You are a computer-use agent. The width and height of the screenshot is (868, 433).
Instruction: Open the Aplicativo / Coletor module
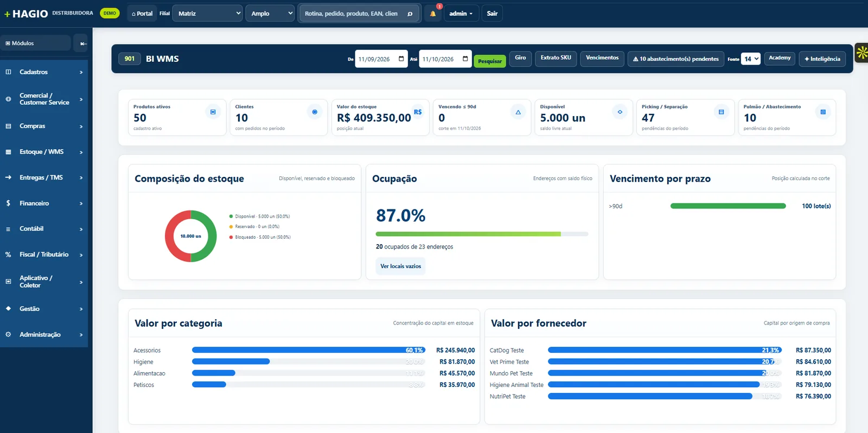[x=44, y=282]
